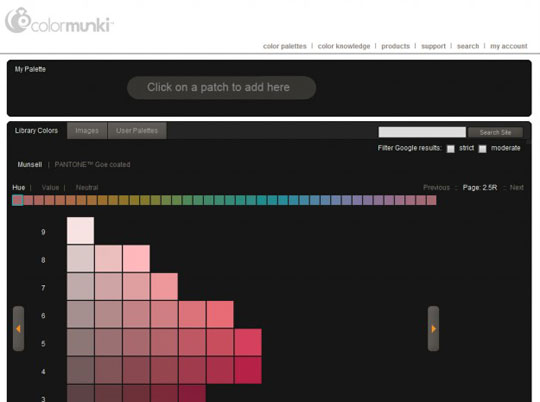Open the color palettes menu
Viewport: 540px width, 402px height.
pos(284,46)
